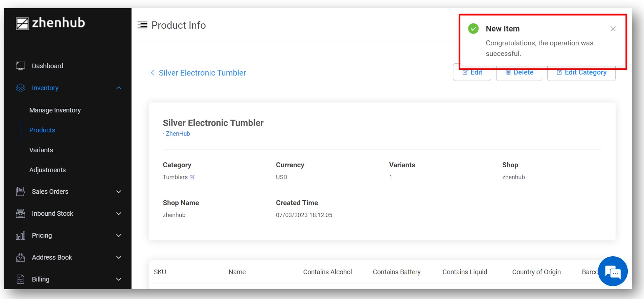Image resolution: width=644 pixels, height=299 pixels.
Task: Click the Inventory layers icon
Action: click(x=20, y=88)
